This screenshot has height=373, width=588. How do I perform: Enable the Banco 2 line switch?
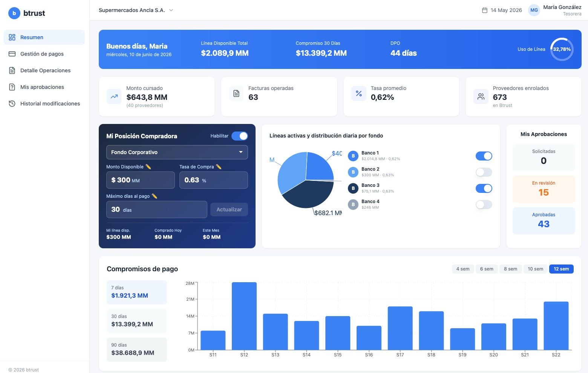click(x=484, y=172)
